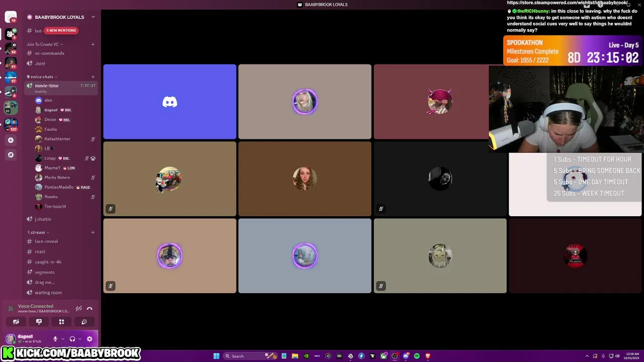The width and height of the screenshot is (644, 362).
Task: Turn on camera in voice panel
Action: pos(16,322)
